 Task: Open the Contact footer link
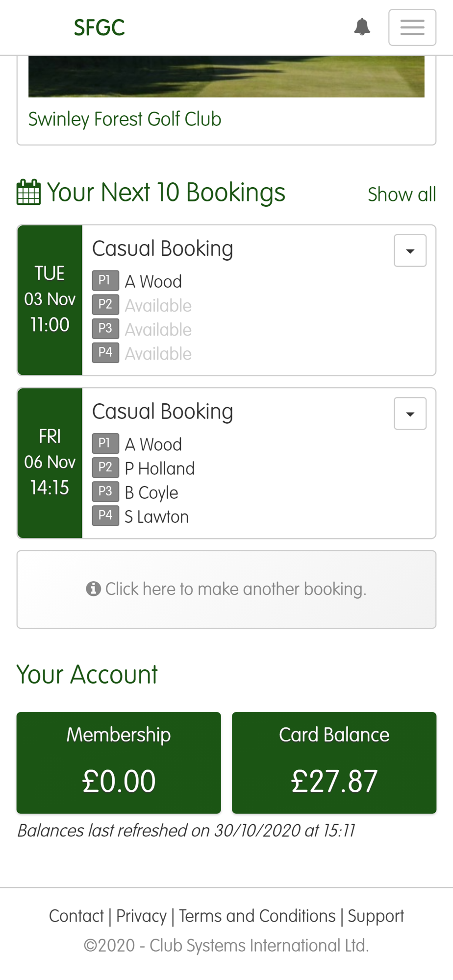coord(76,916)
